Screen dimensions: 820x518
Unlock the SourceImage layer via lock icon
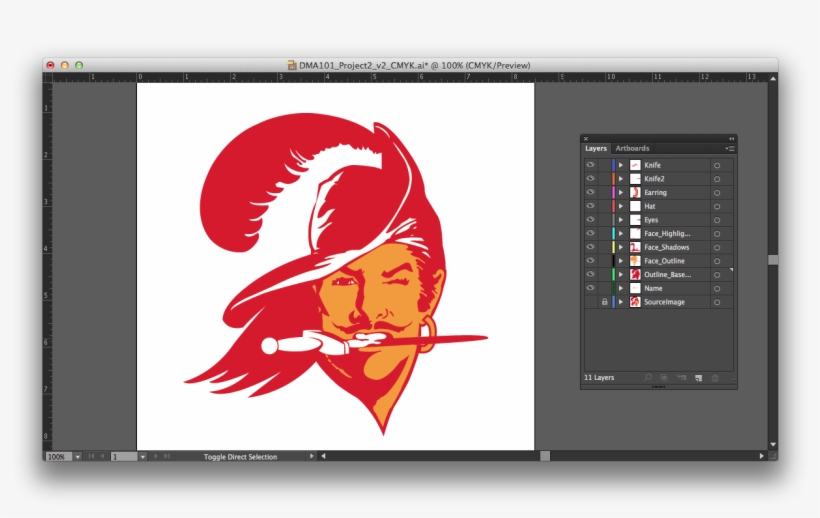(605, 302)
